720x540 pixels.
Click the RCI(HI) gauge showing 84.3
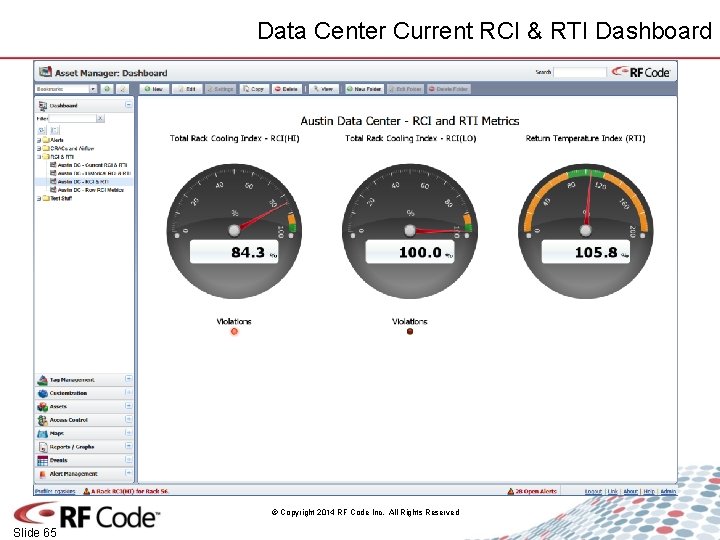tap(234, 231)
